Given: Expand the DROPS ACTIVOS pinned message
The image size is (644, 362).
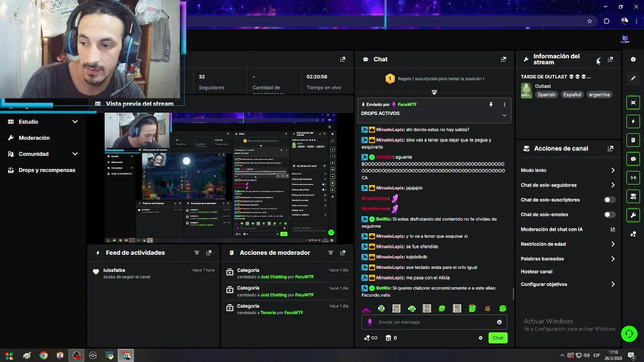Looking at the screenshot, I should [x=504, y=115].
